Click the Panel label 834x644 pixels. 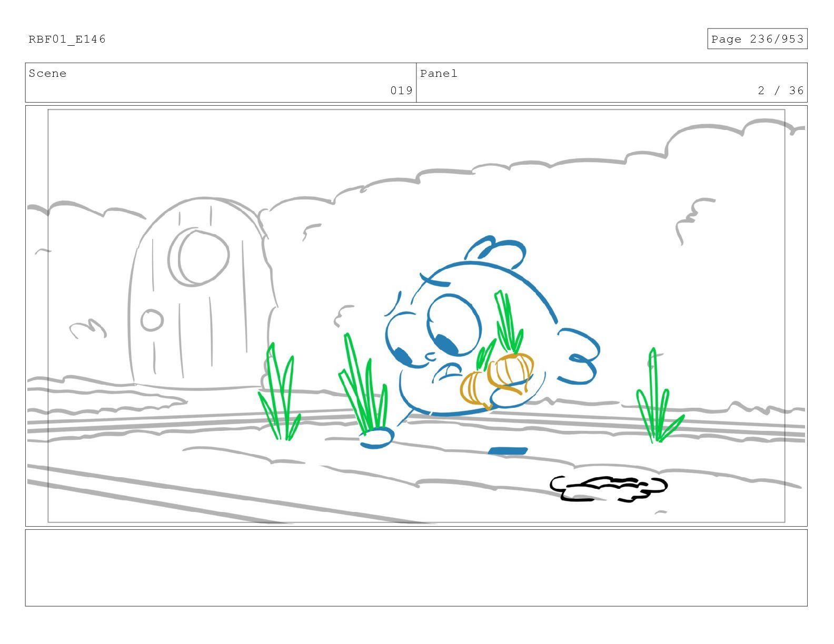click(x=439, y=73)
